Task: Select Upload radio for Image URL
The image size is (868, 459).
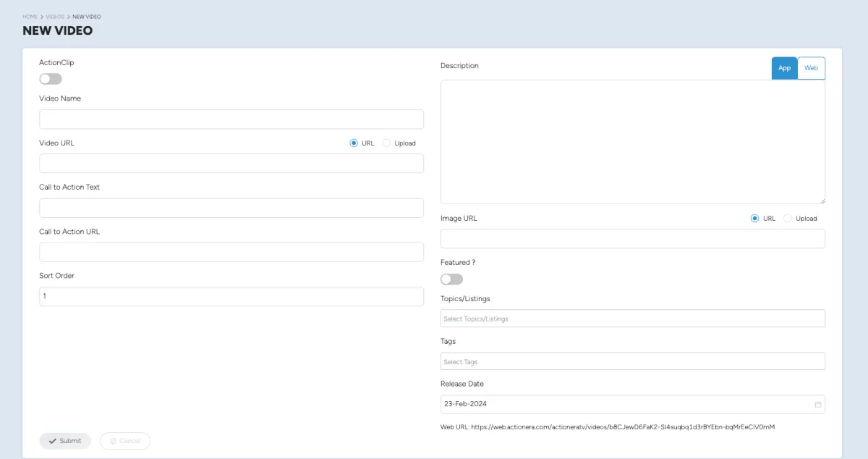Action: (x=788, y=218)
